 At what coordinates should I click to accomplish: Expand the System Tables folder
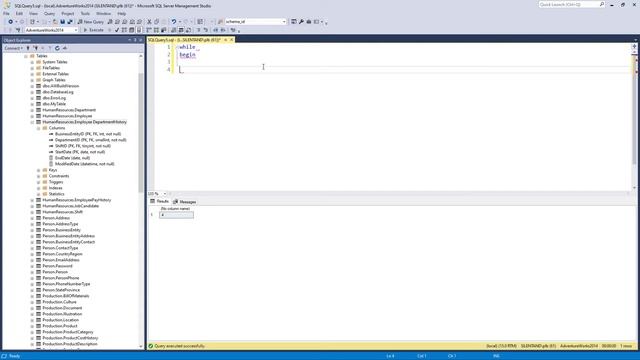[32, 62]
